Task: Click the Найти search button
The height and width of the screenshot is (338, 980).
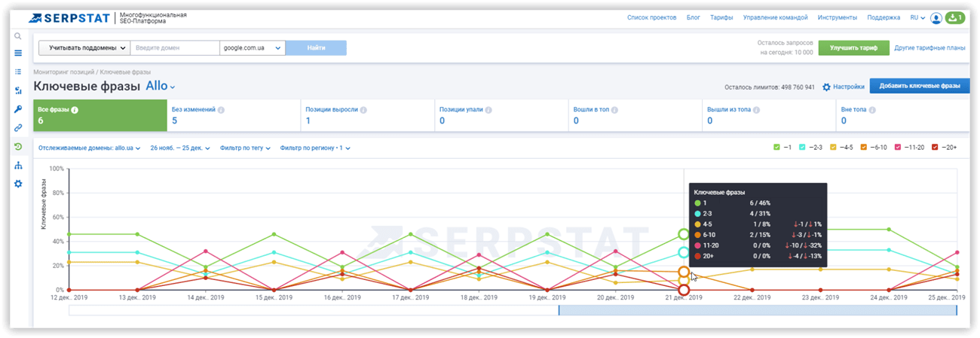Action: 317,48
